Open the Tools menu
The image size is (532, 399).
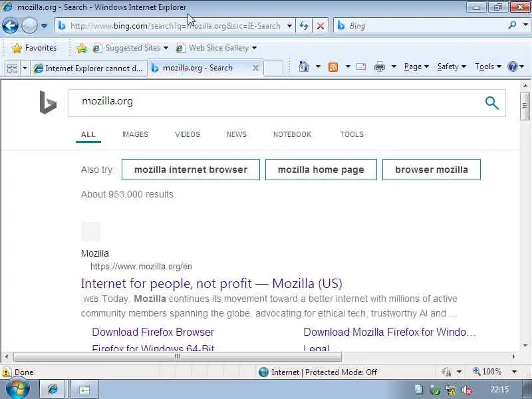coord(488,66)
